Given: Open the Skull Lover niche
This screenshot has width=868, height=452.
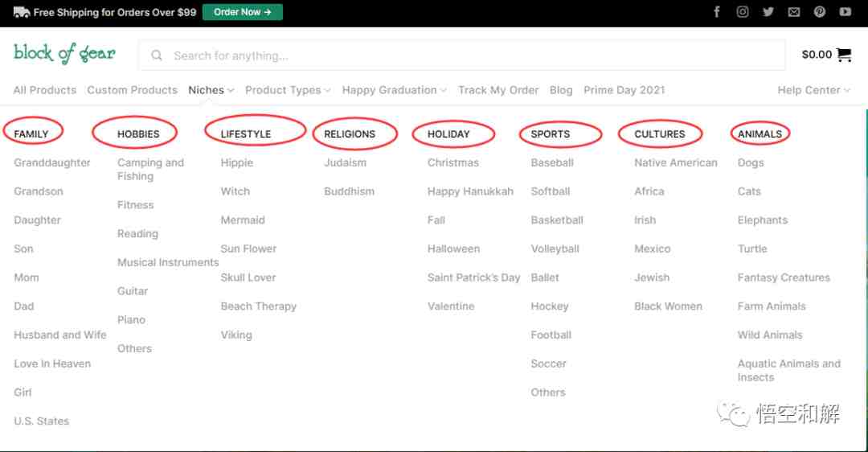Looking at the screenshot, I should (x=248, y=277).
